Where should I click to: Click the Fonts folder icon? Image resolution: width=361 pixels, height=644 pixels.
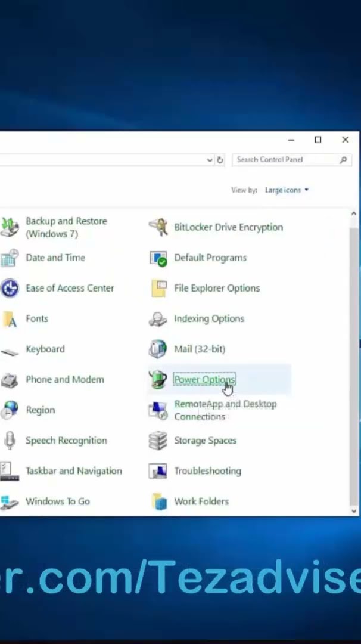click(9, 318)
